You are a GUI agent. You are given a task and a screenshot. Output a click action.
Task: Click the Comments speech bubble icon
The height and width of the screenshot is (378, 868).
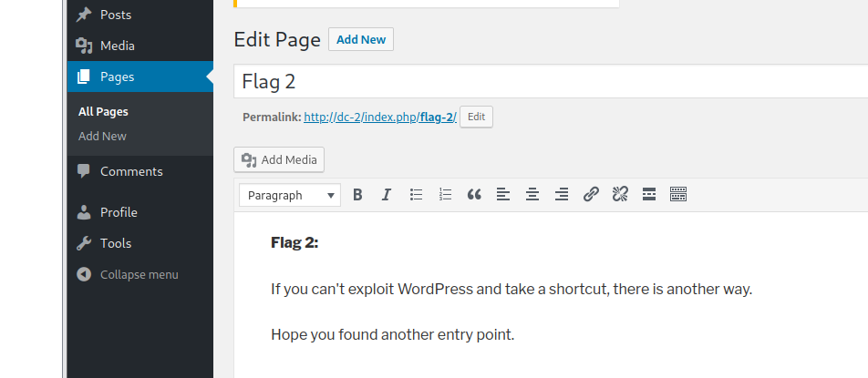click(x=84, y=171)
